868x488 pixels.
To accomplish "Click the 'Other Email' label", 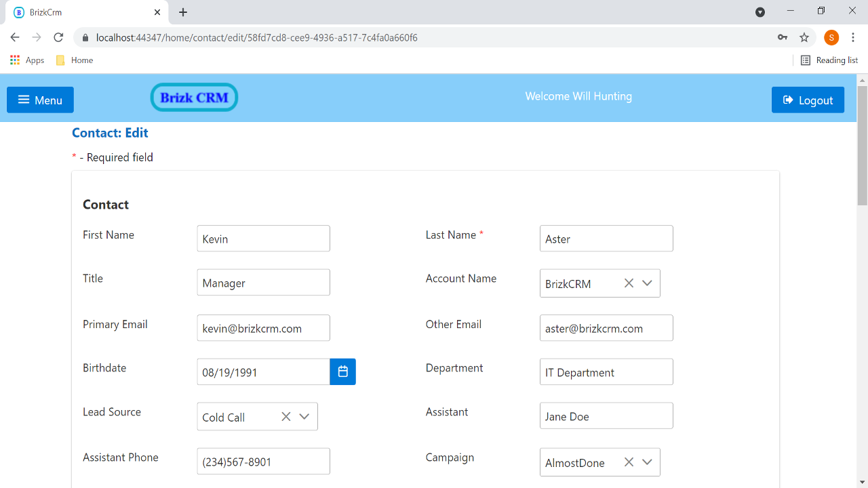I will coord(454,325).
